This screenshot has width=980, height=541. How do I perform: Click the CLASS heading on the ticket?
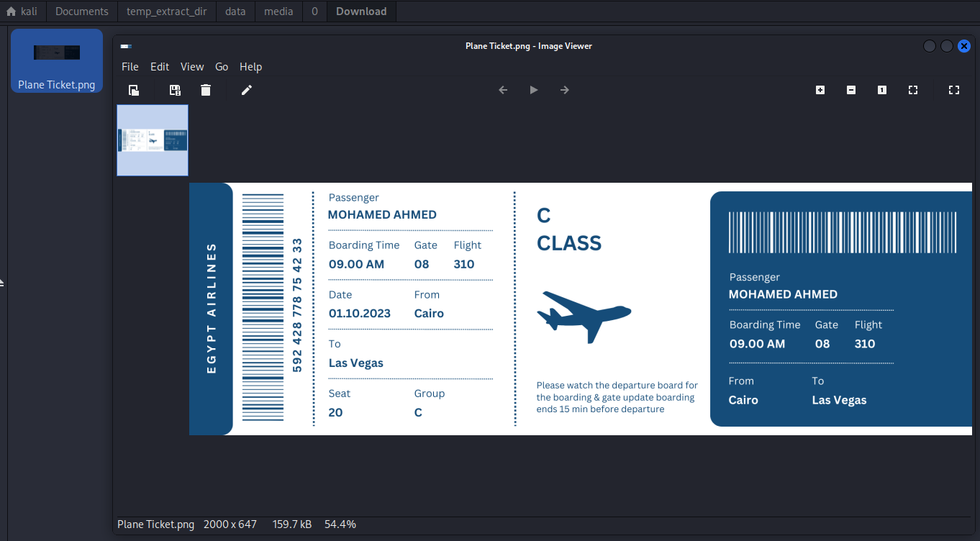coord(569,244)
